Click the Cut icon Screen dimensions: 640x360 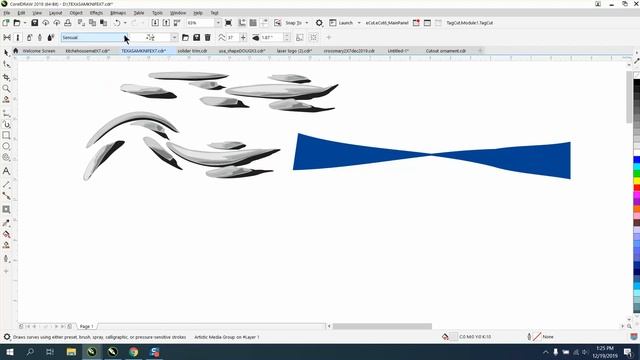point(81,23)
